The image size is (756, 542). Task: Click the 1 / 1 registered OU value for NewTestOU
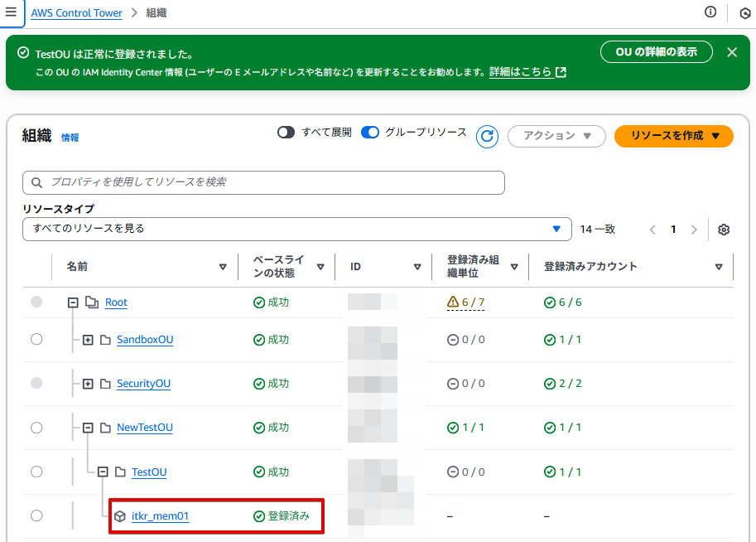pyautogui.click(x=474, y=428)
